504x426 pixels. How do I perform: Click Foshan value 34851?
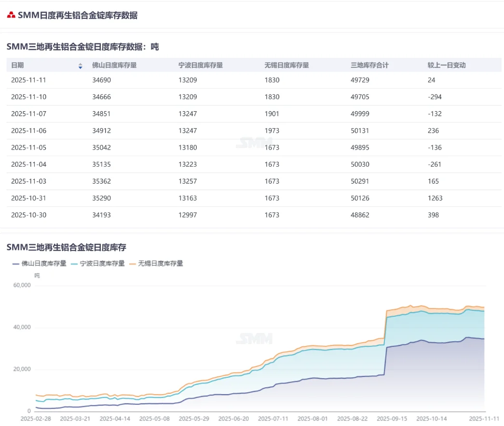click(102, 114)
